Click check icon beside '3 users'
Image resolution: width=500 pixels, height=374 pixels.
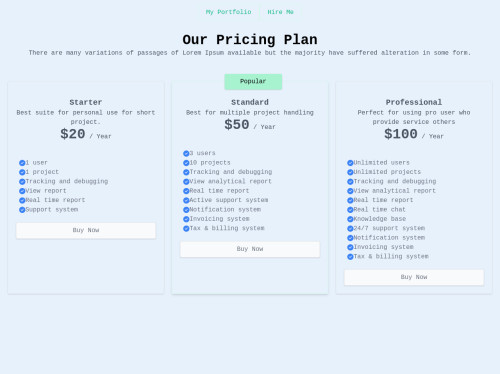[186, 154]
